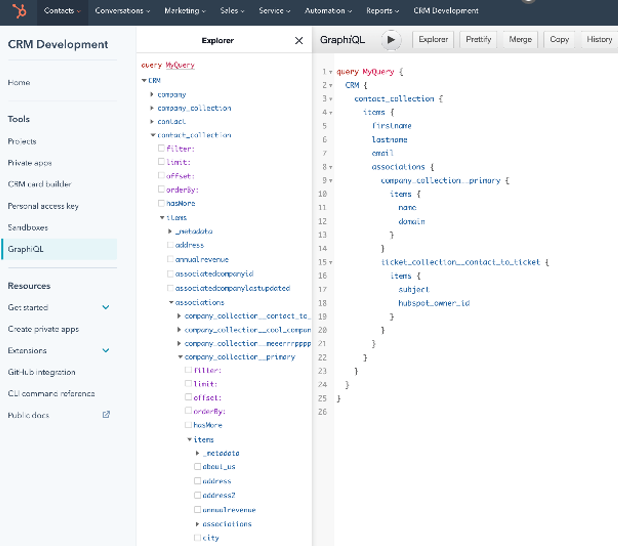
Task: Expand _metadata under contact items
Action: (170, 231)
